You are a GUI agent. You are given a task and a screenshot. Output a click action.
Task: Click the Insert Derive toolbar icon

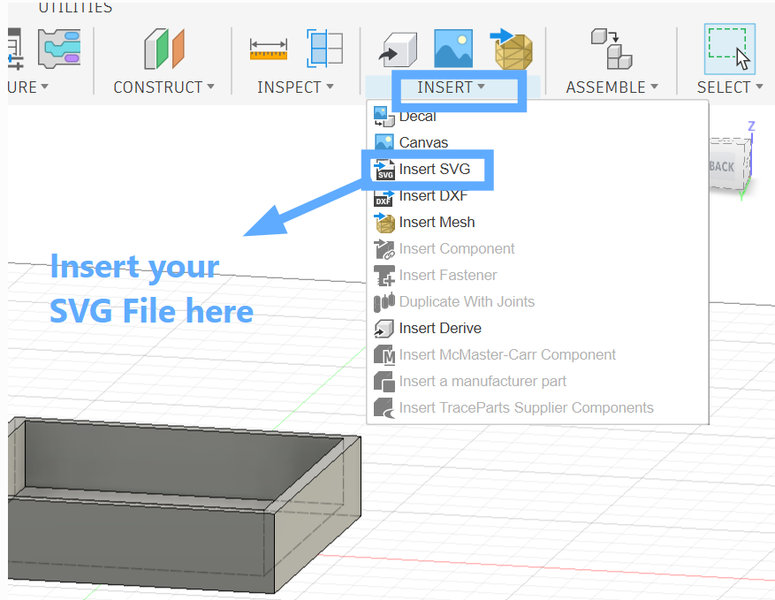tap(398, 49)
